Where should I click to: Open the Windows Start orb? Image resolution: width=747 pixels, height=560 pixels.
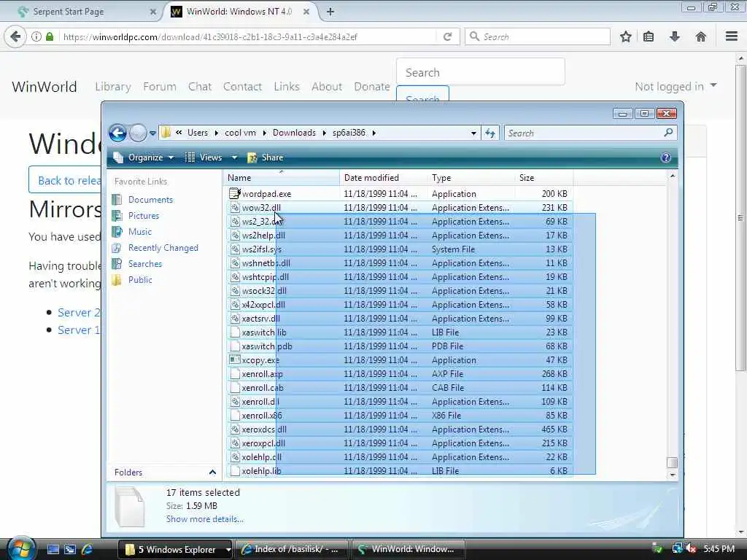(20, 548)
